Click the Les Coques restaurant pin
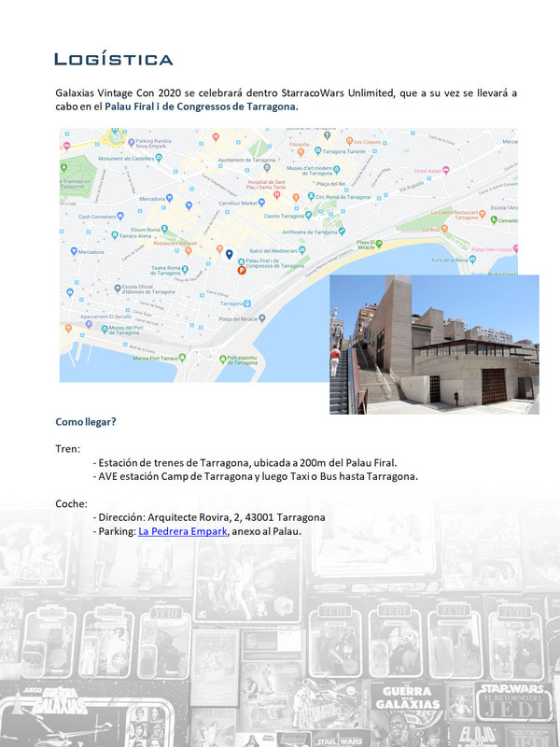The width and height of the screenshot is (560, 747). 349,142
